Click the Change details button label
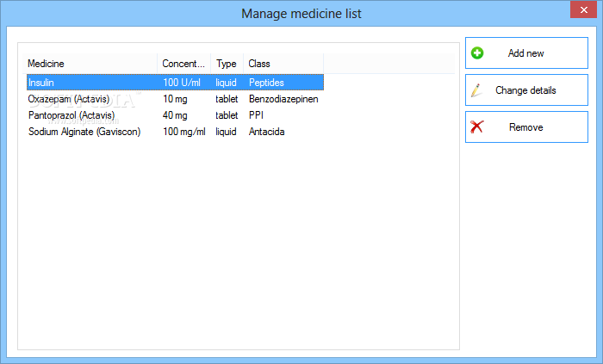The height and width of the screenshot is (364, 603). [525, 90]
